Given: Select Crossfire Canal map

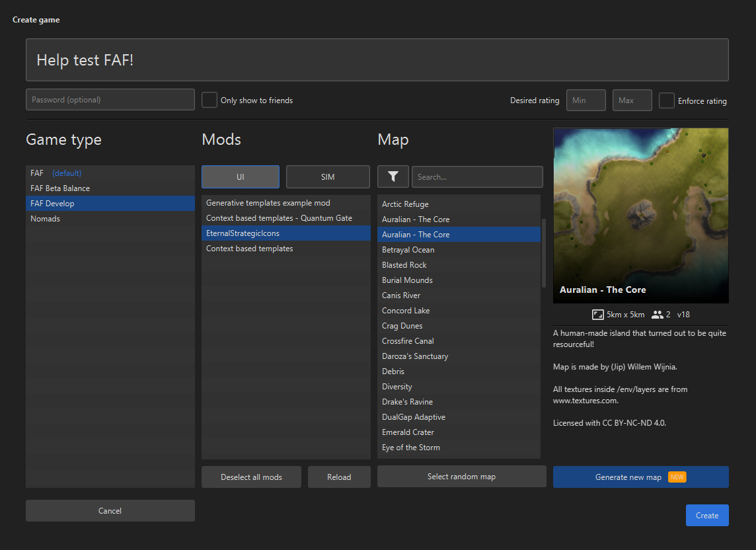Looking at the screenshot, I should pyautogui.click(x=459, y=340).
